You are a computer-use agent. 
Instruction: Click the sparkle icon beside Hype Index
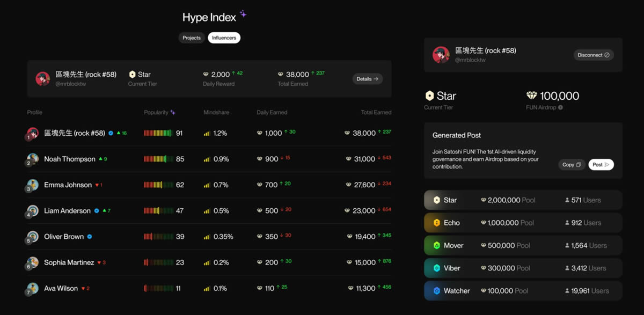243,14
